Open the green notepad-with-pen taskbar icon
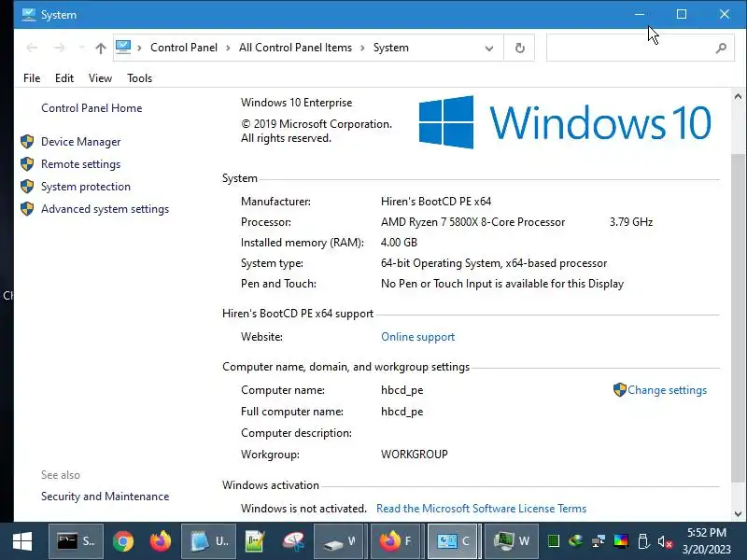 tap(255, 541)
